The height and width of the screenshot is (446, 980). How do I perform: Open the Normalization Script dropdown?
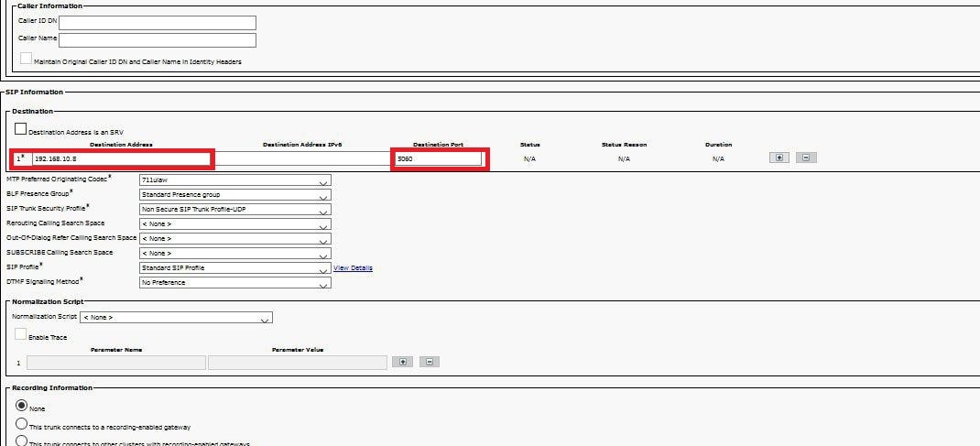176,317
